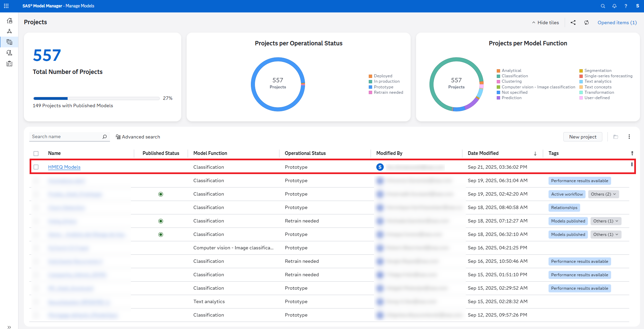Toggle the select-all checkbox in table header

36,154
